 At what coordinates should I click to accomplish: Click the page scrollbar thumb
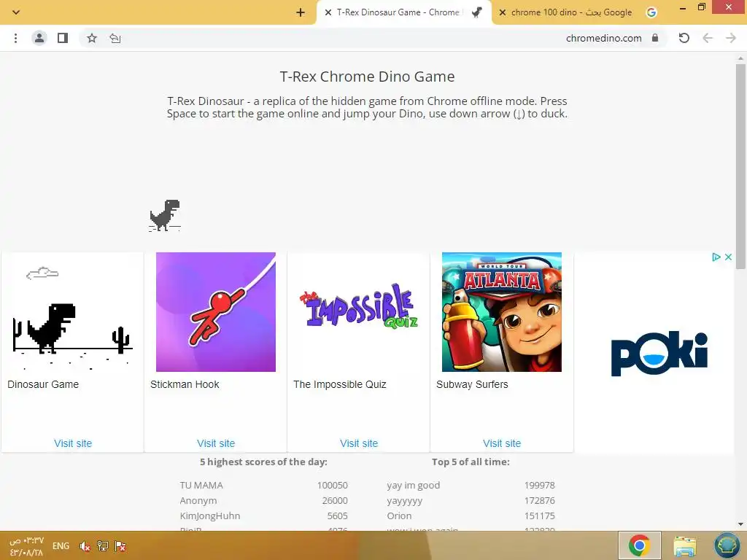740,167
